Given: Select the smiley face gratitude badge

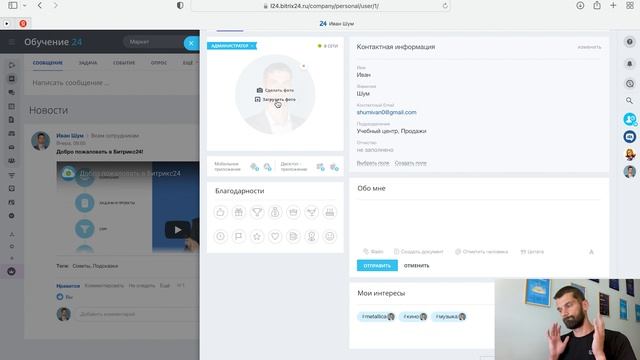Looking at the screenshot, I should pos(330,236).
